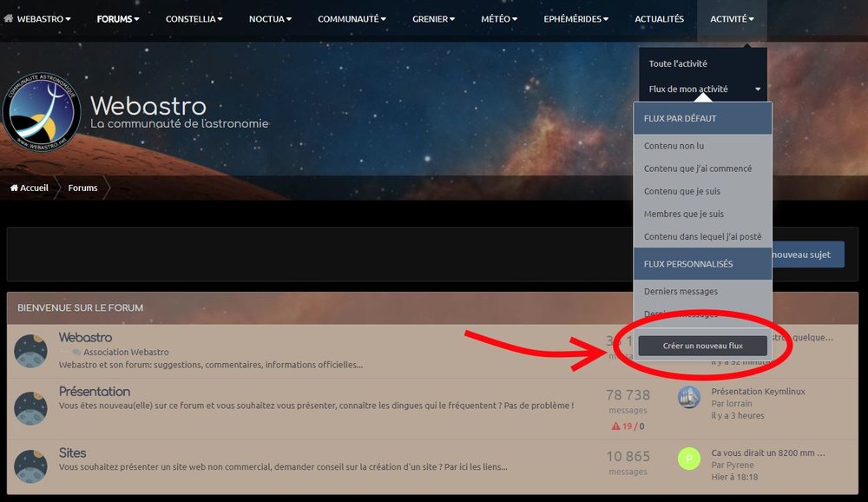Screen dimensions: 868x502
Task: Open Association Webastro subforum
Action: [x=126, y=352]
